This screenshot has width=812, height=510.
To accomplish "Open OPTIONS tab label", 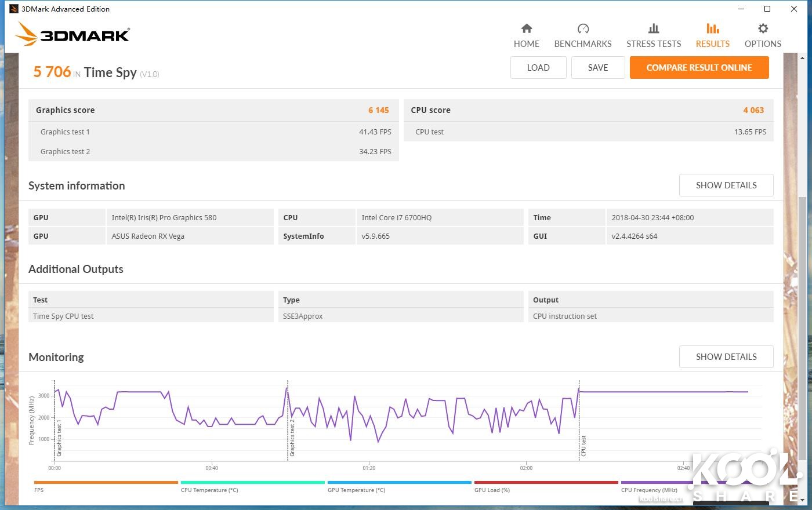I will pyautogui.click(x=763, y=44).
